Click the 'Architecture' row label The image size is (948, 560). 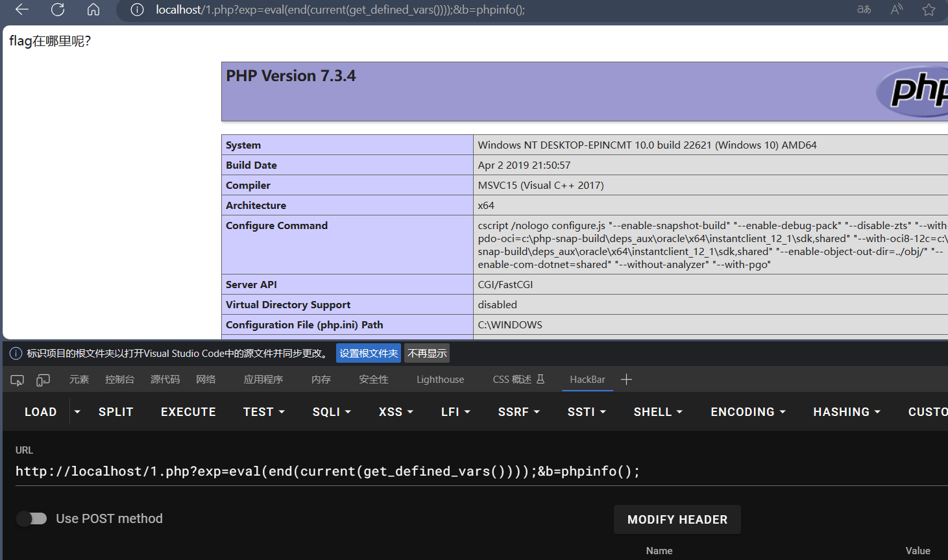tap(256, 205)
